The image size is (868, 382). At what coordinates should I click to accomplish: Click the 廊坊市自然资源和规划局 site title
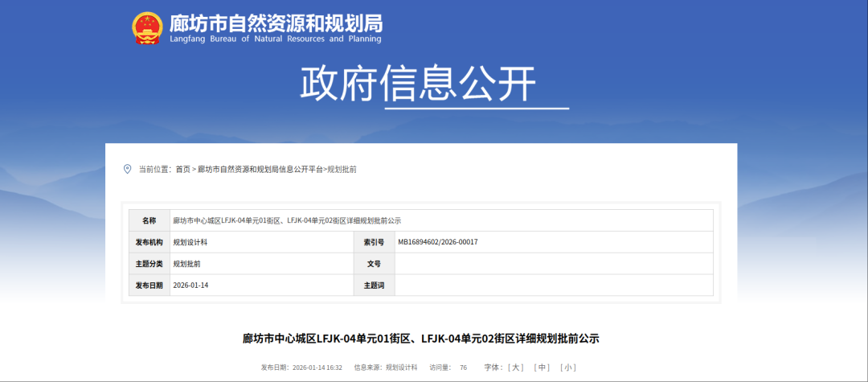pyautogui.click(x=276, y=23)
